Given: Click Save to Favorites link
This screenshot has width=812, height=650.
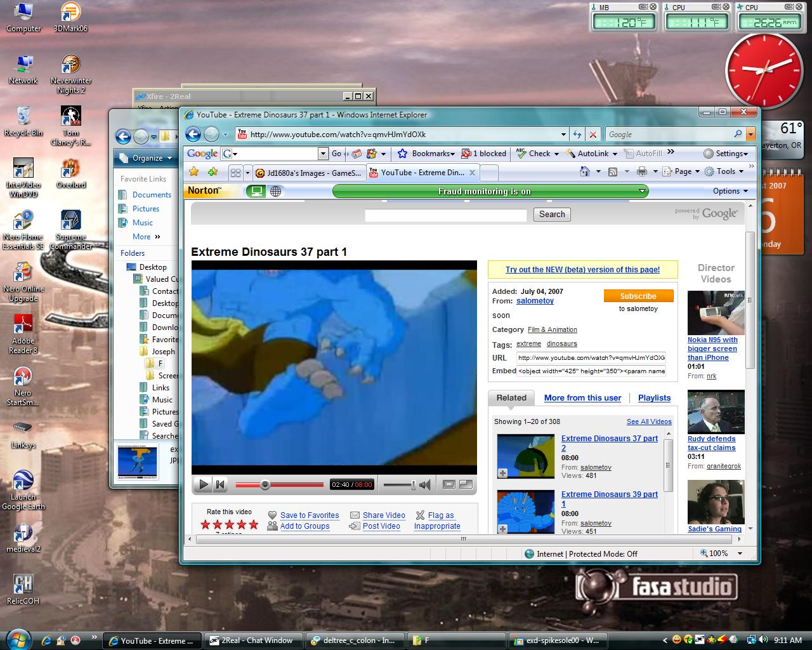Looking at the screenshot, I should 310,515.
